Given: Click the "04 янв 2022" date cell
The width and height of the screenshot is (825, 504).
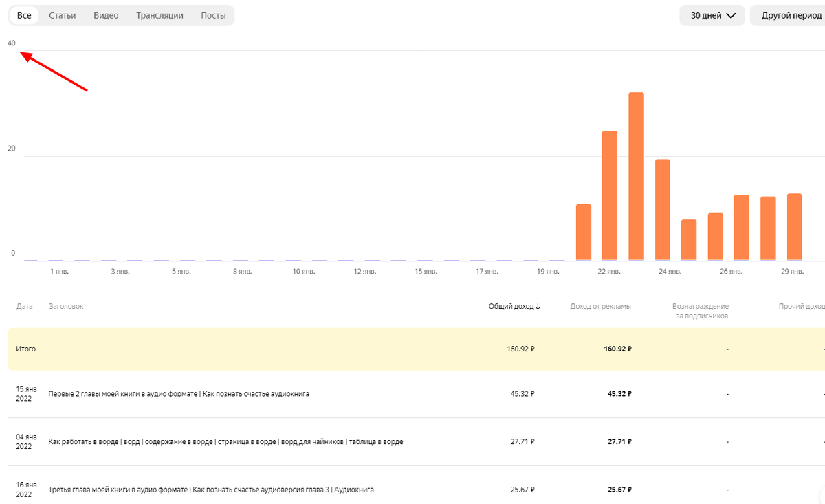Looking at the screenshot, I should (x=25, y=442).
